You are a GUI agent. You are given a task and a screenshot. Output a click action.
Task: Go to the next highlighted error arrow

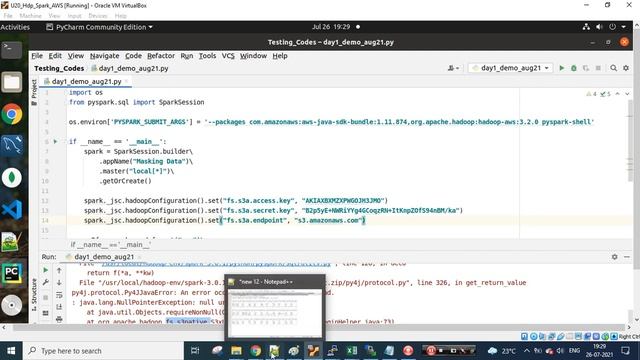627,94
